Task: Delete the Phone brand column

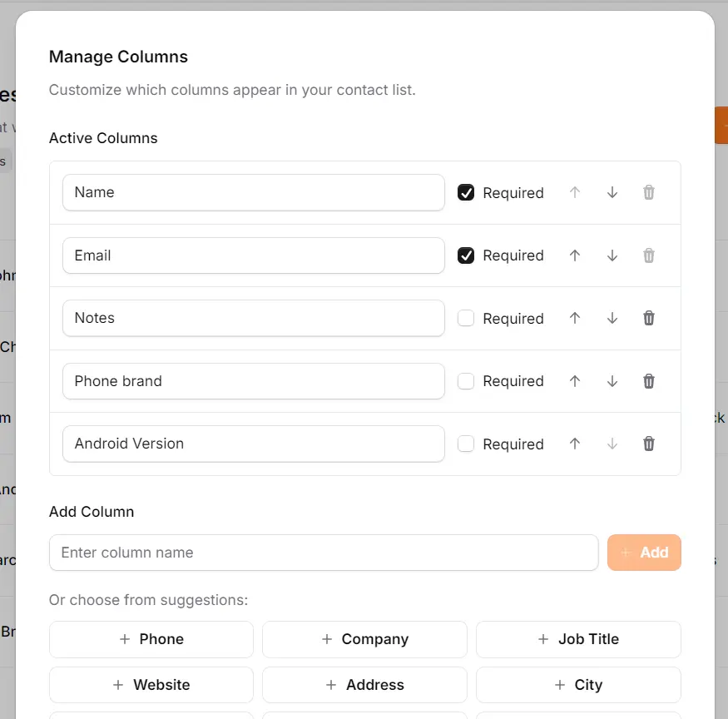Action: tap(648, 381)
